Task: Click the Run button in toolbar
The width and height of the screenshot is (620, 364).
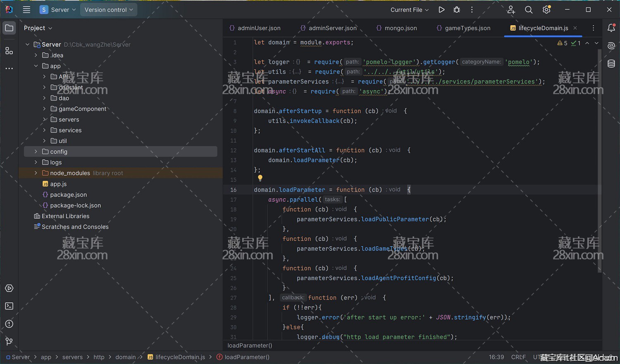Action: coord(441,10)
